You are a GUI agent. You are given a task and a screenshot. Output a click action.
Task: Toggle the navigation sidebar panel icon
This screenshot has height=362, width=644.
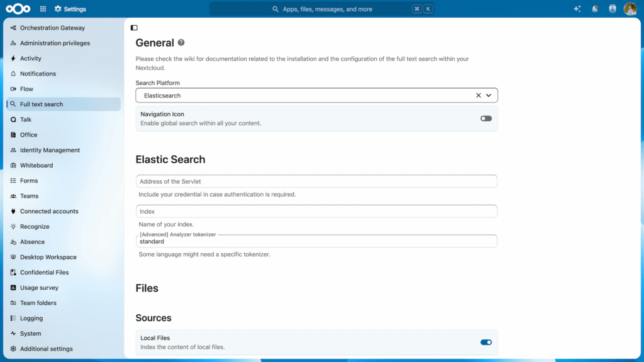(x=134, y=28)
